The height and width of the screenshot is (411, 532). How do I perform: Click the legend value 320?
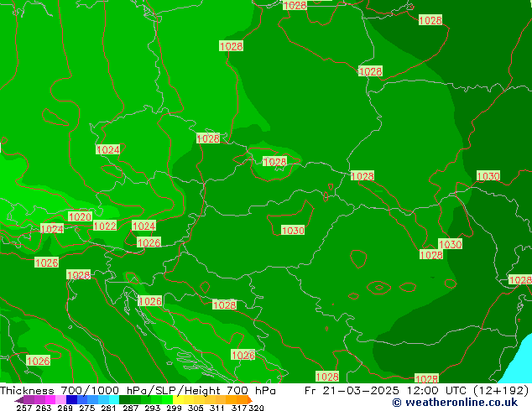(x=256, y=408)
